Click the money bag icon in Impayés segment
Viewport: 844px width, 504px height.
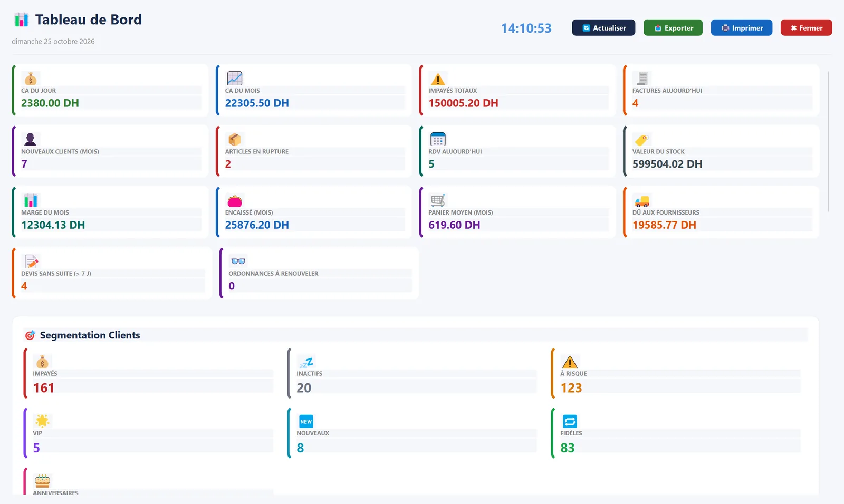tap(42, 362)
